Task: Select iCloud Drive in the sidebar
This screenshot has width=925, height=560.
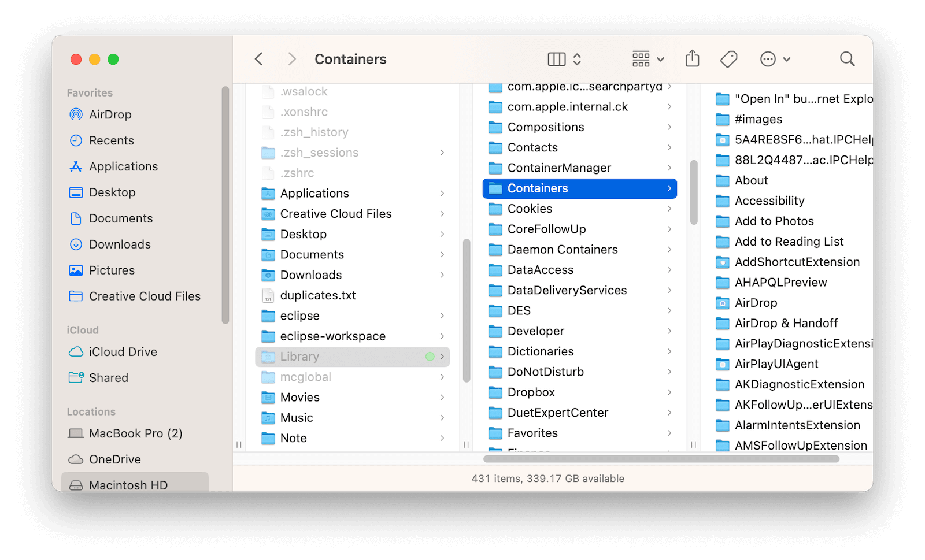Action: coord(123,352)
